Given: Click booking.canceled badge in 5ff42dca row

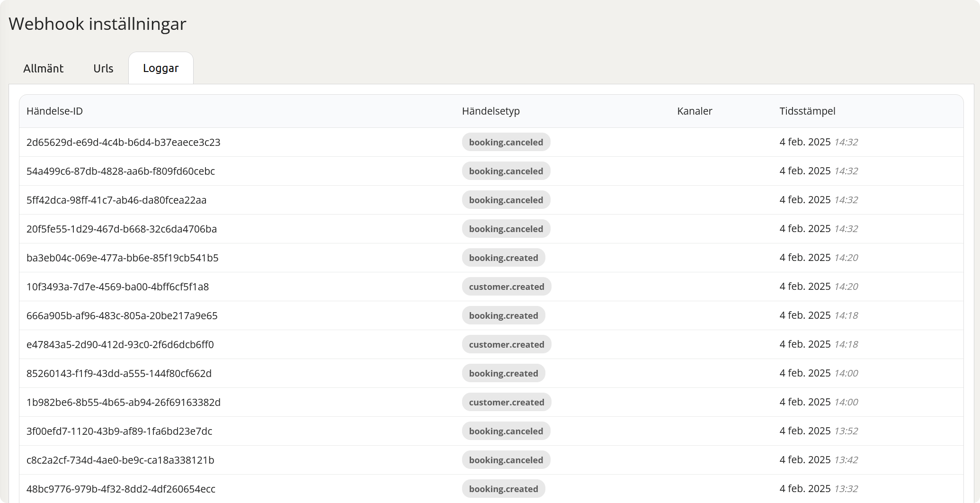Looking at the screenshot, I should (x=506, y=200).
